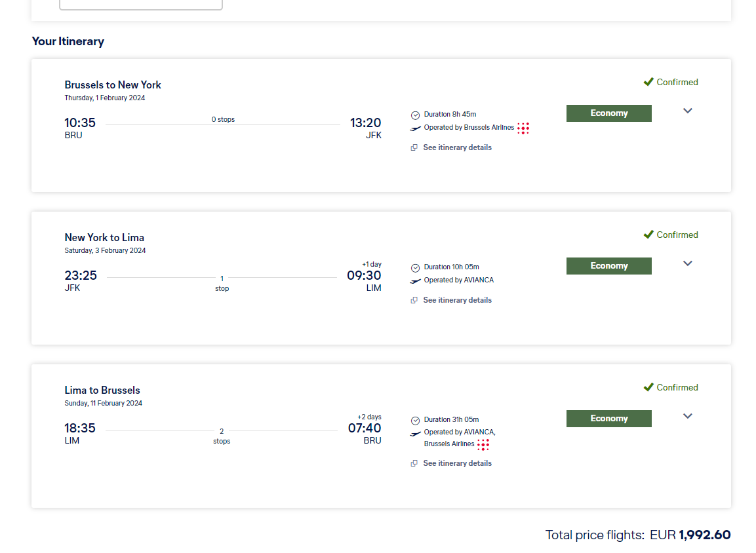The image size is (756, 553).
Task: Click the clock icon beside Duration 31h 05m
Action: 415,421
